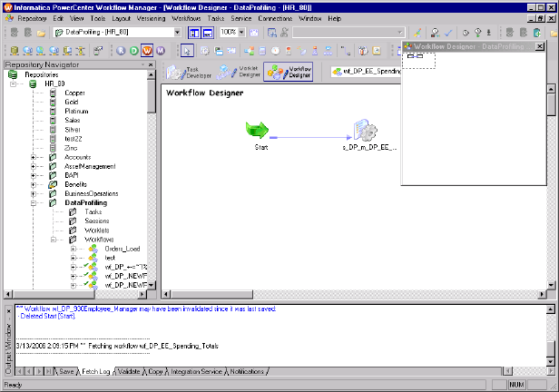Click the colorful brush icon right of the empty combo box
The image size is (559, 392).
pyautogui.click(x=417, y=33)
